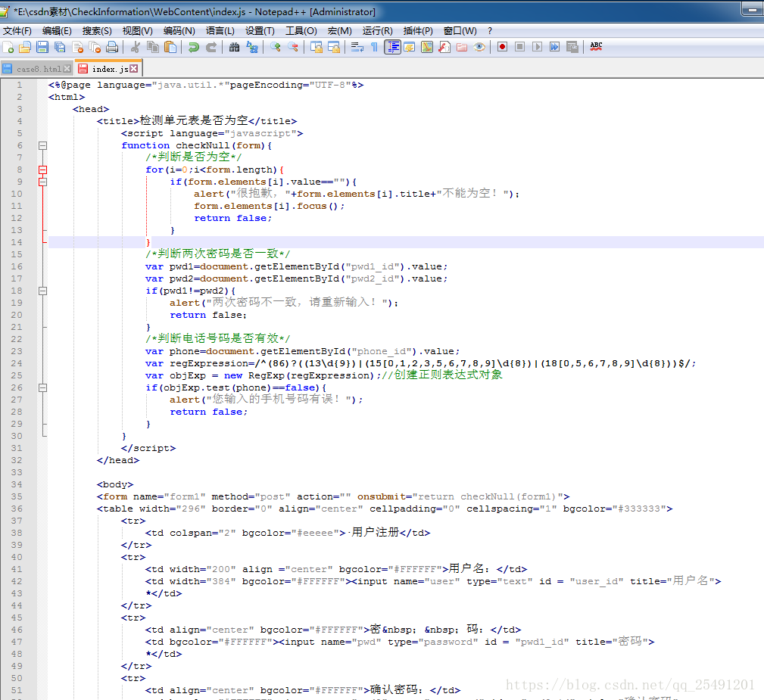Screen dimensions: 764x700
Task: Stop macro recording square button
Action: click(x=520, y=47)
